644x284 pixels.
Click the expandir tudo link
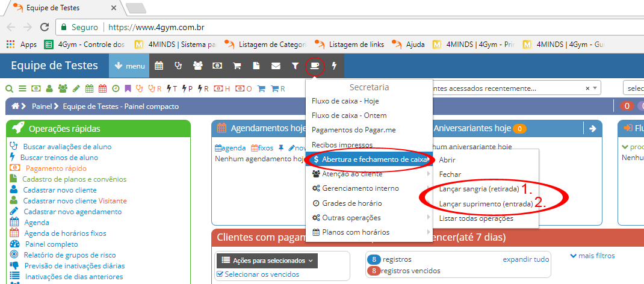526,259
